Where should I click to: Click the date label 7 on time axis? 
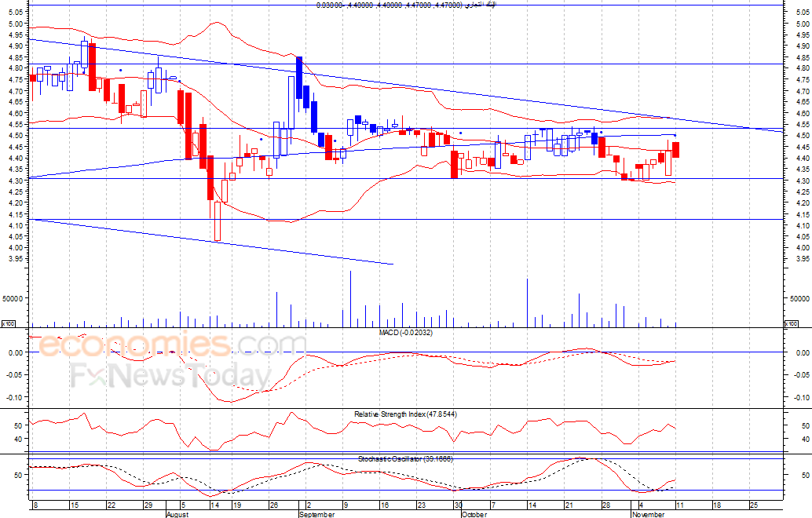point(493,505)
